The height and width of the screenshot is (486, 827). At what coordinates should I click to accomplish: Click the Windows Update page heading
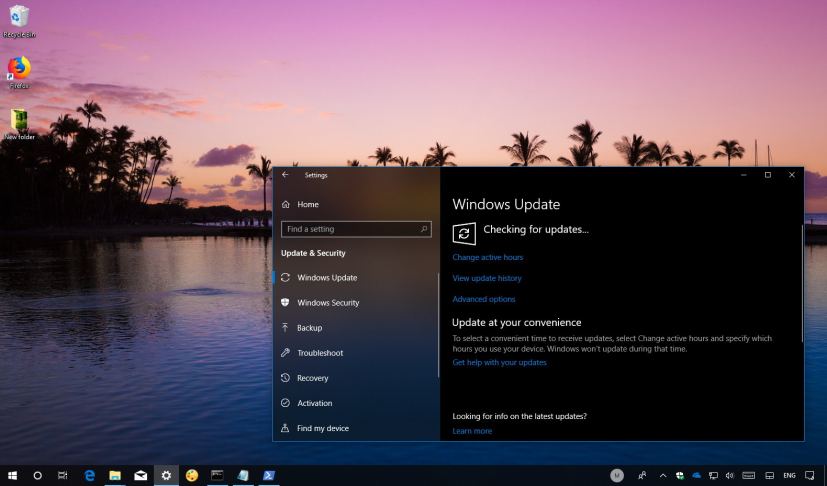click(506, 204)
